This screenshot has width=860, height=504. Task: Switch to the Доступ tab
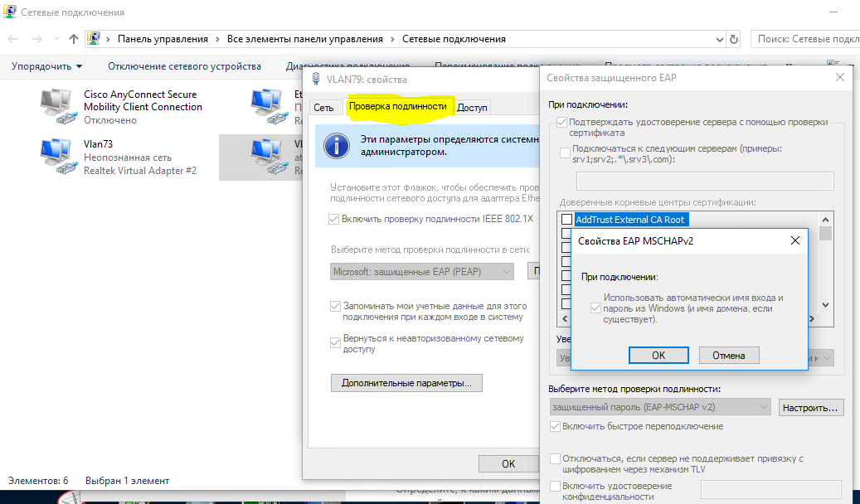472,108
